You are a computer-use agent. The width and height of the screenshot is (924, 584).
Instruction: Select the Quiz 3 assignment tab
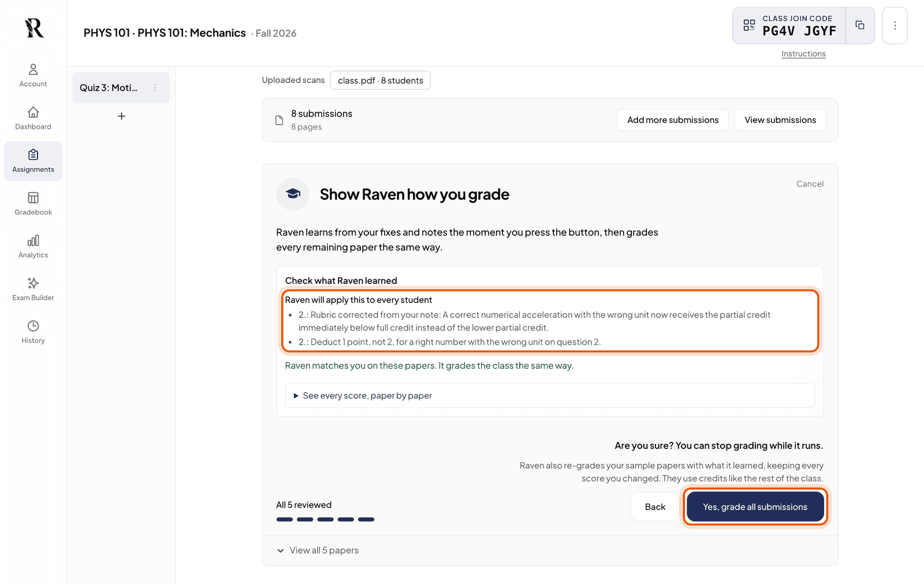[121, 88]
